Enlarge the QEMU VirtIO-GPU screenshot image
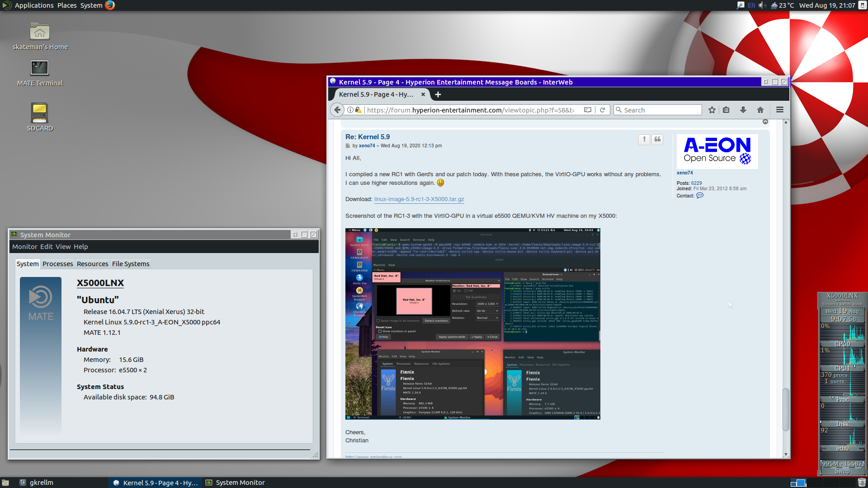 [473, 324]
